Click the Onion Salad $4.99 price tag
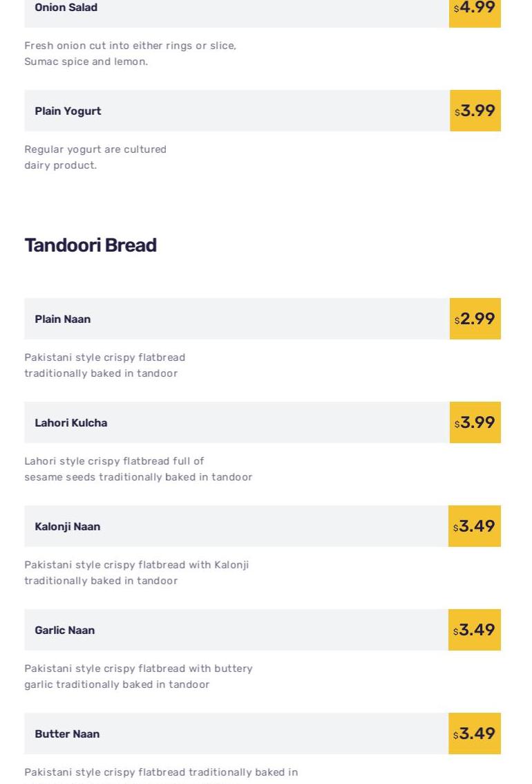This screenshot has width=532, height=784. [475, 8]
